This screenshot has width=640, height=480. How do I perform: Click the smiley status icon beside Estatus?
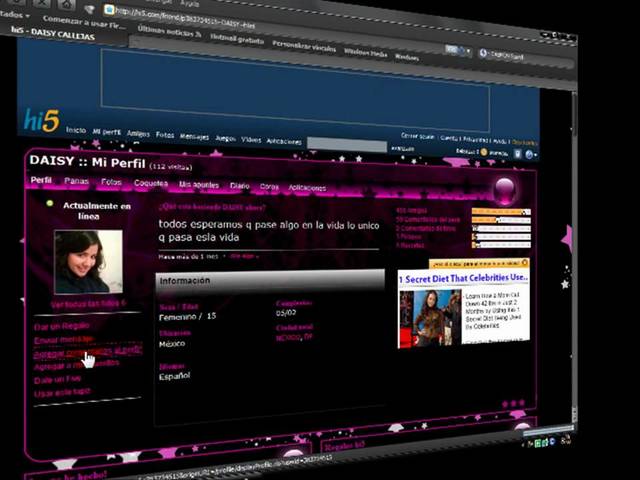(x=484, y=152)
